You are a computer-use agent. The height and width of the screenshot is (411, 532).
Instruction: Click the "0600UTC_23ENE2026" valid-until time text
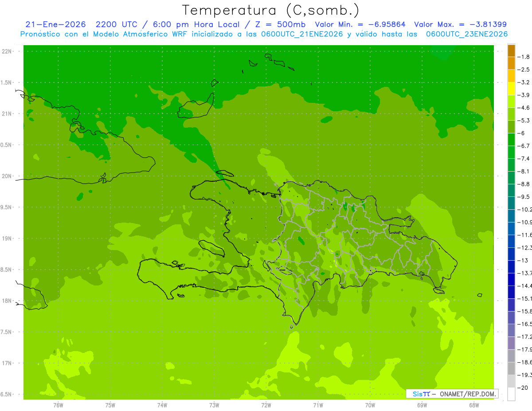467,34
